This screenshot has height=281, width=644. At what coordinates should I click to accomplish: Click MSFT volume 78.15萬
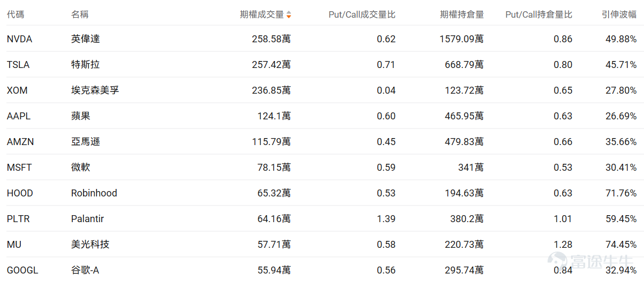coord(274,168)
